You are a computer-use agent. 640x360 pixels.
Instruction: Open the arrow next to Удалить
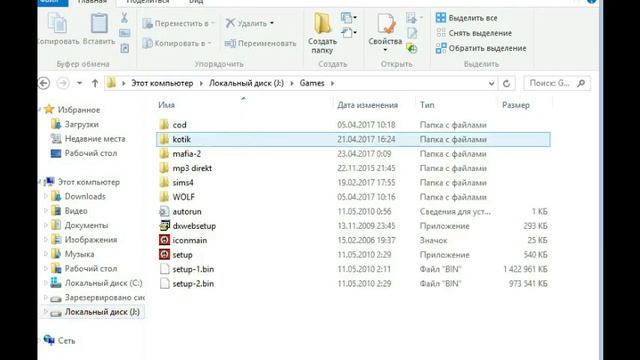272,23
